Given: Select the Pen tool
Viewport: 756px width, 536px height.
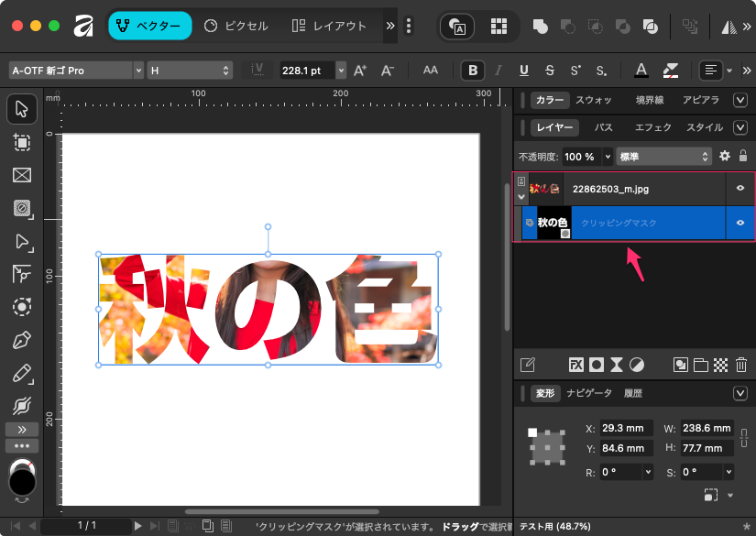Looking at the screenshot, I should coord(22,341).
